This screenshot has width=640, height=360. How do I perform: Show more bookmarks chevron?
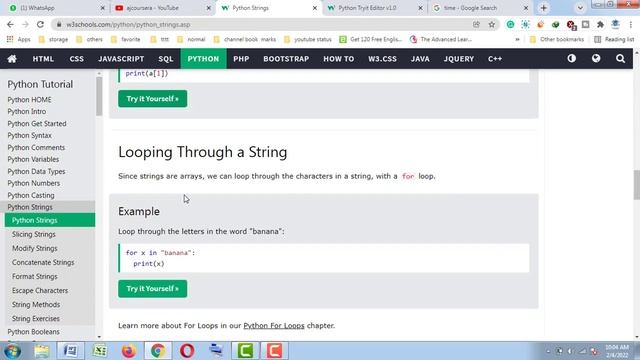point(517,40)
